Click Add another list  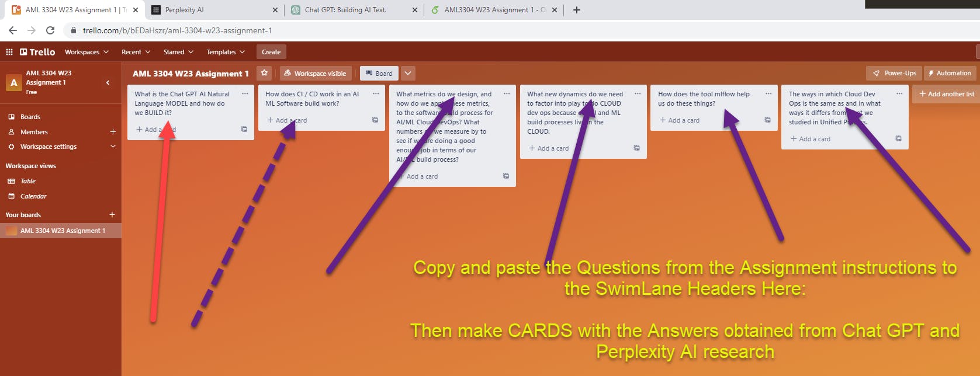coord(947,94)
